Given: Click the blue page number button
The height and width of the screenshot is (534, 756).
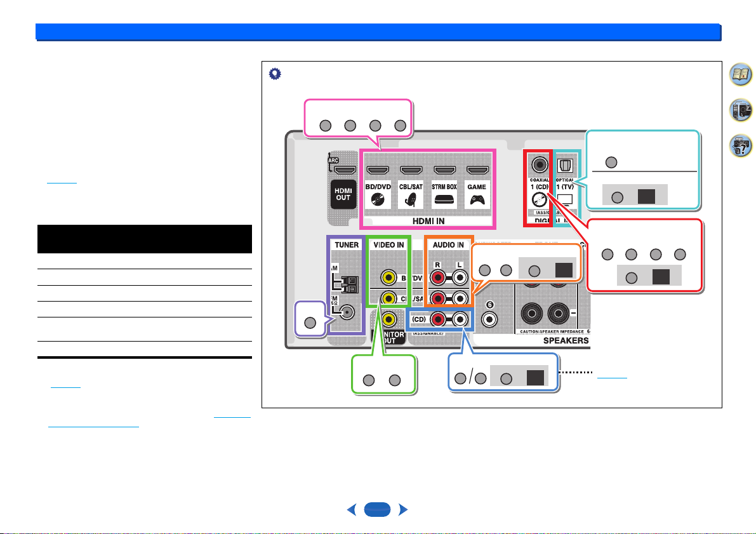Looking at the screenshot, I should [x=377, y=509].
